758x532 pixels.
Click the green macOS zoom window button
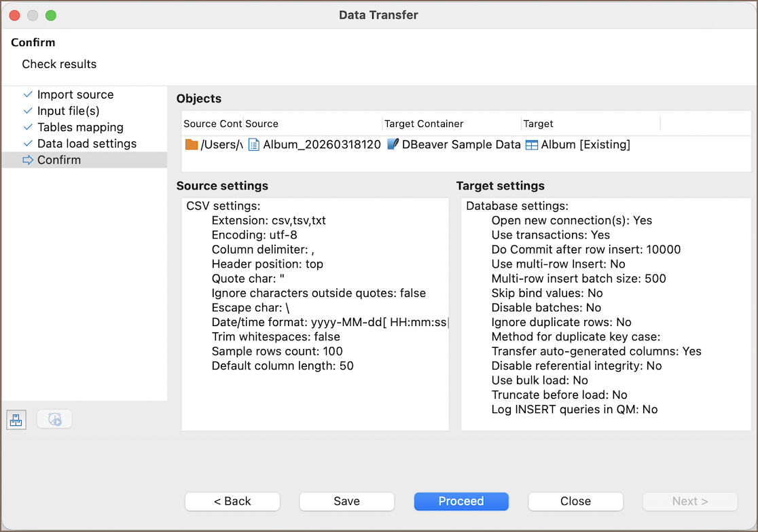[51, 15]
